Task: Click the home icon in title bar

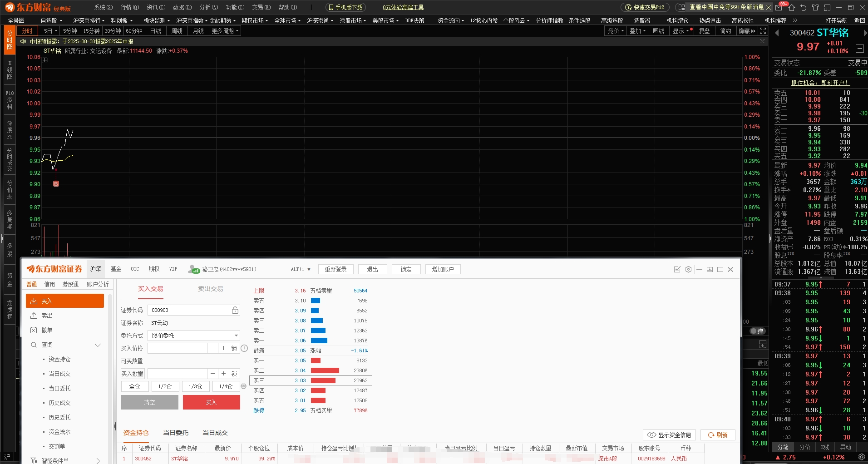Action: point(792,7)
